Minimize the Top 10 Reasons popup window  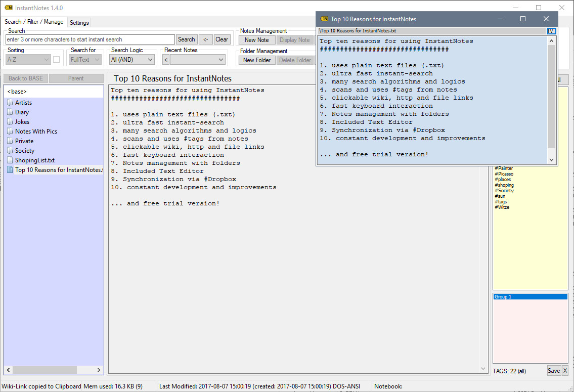[x=500, y=19]
